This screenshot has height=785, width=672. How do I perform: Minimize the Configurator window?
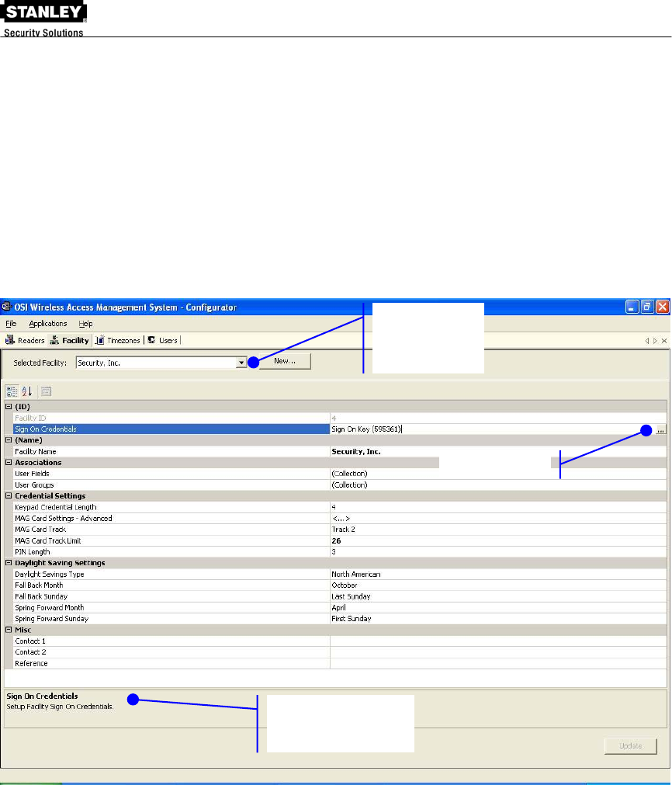pos(632,307)
